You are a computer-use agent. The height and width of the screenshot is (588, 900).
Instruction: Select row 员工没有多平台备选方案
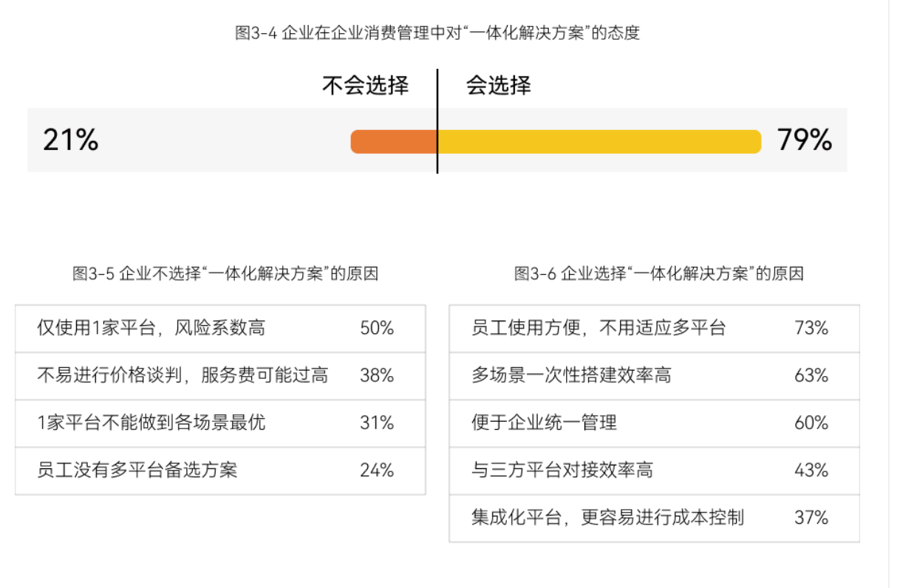click(x=220, y=471)
